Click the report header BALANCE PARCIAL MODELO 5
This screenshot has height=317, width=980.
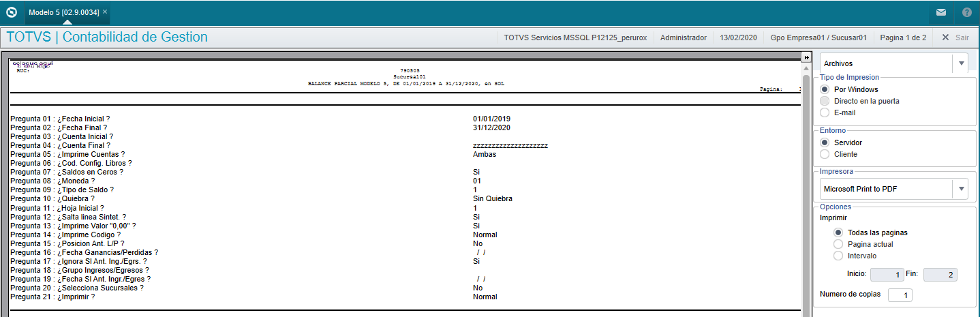tap(406, 83)
